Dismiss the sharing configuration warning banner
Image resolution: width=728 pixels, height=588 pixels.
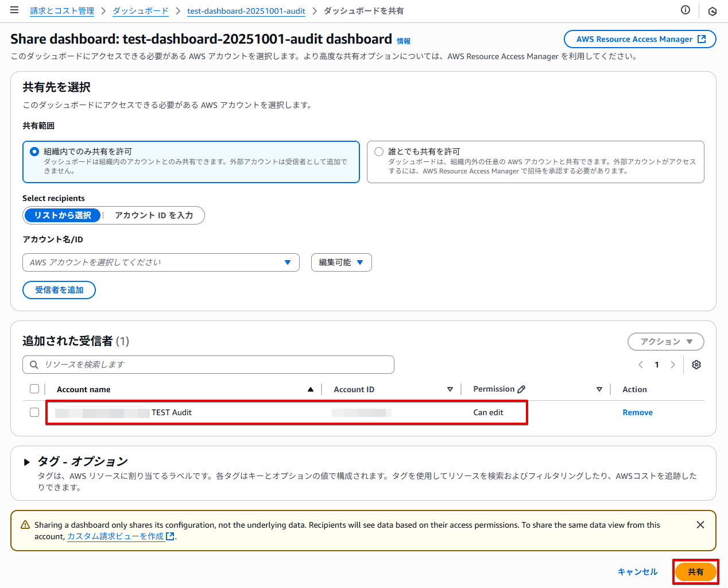(700, 525)
